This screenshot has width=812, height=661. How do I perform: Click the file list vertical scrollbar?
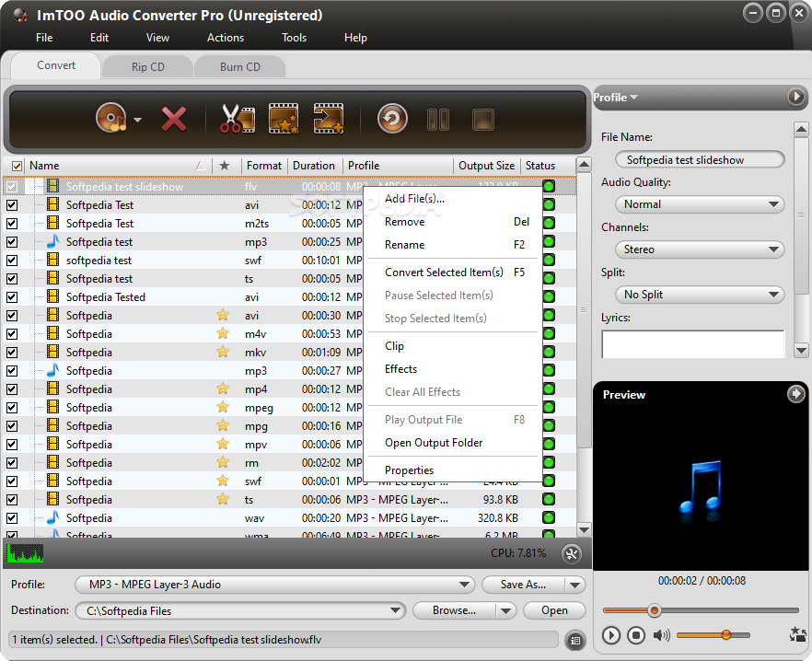pyautogui.click(x=584, y=311)
